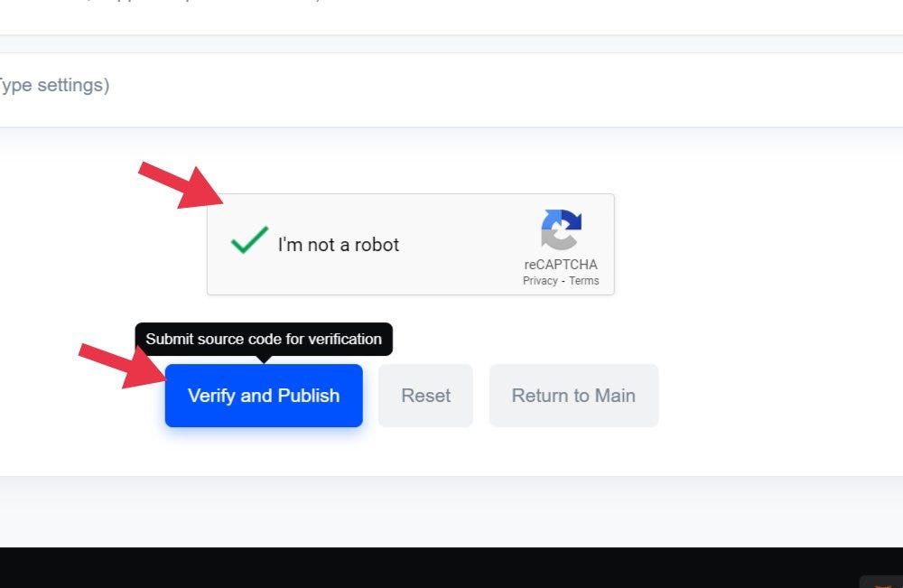Expand the "(Type settings)" panel
This screenshot has height=588, width=903.
451,89
